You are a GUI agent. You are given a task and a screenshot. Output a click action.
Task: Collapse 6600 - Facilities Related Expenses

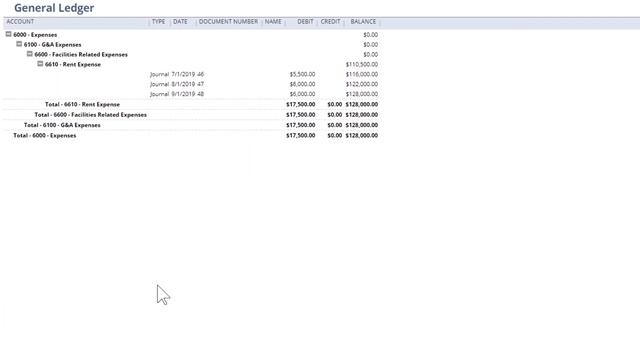tap(29, 54)
